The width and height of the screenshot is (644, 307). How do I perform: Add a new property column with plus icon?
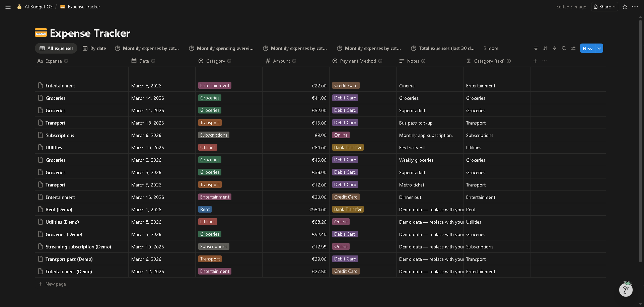(535, 61)
